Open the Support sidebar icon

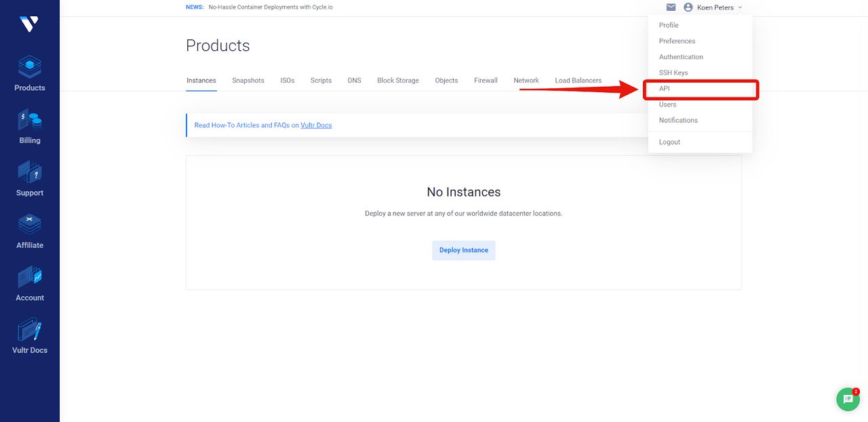[x=30, y=179]
